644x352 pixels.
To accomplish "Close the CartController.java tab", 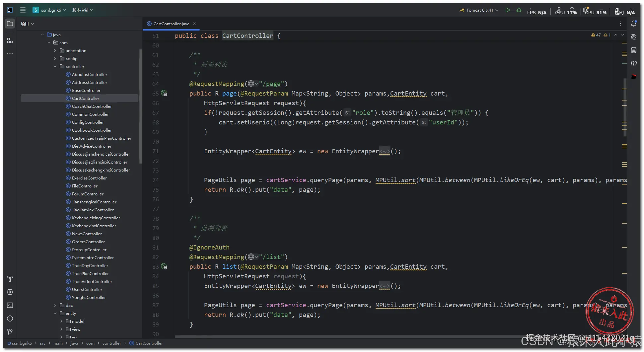I will click(194, 24).
